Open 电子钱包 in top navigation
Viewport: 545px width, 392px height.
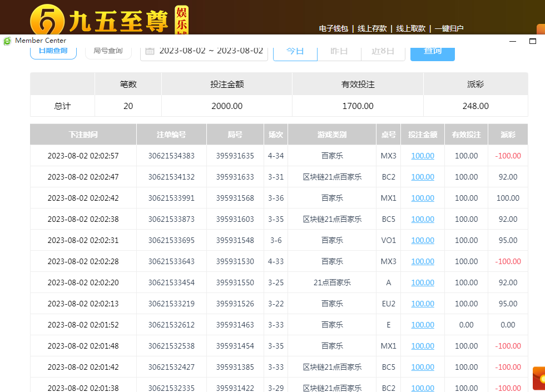[x=333, y=28]
